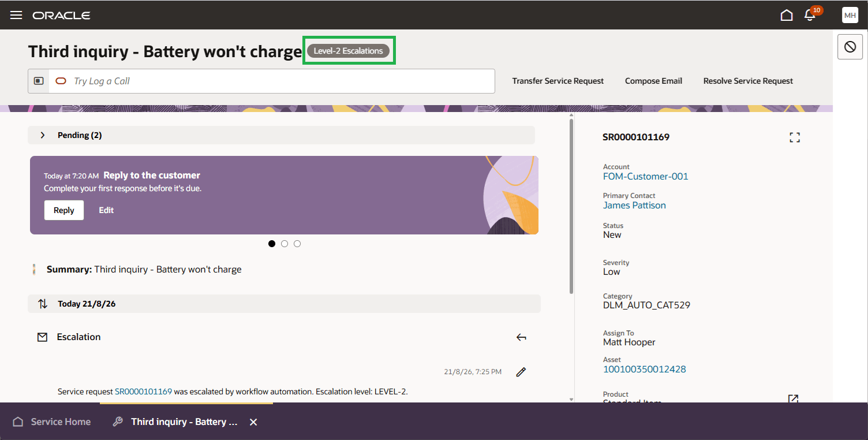The height and width of the screenshot is (440, 868).
Task: Show the first carousel card dot
Action: point(272,244)
